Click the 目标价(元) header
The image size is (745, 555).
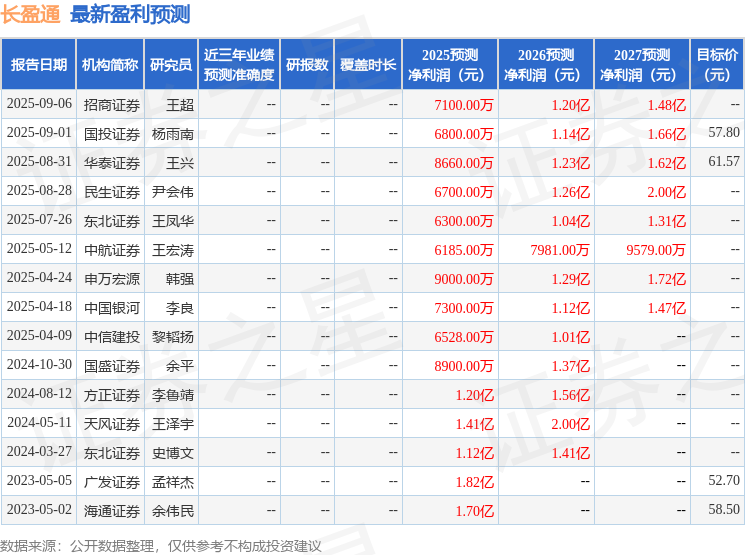[x=717, y=65]
